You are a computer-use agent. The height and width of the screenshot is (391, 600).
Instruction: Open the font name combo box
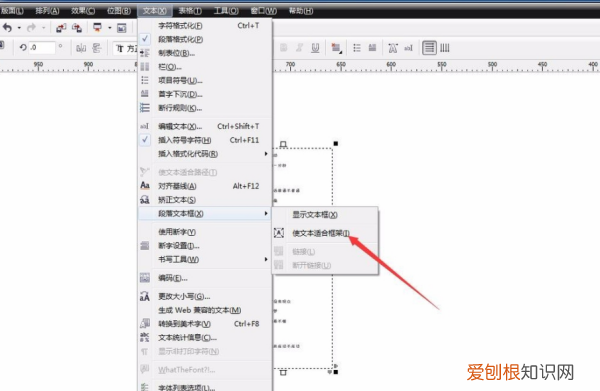[126, 48]
